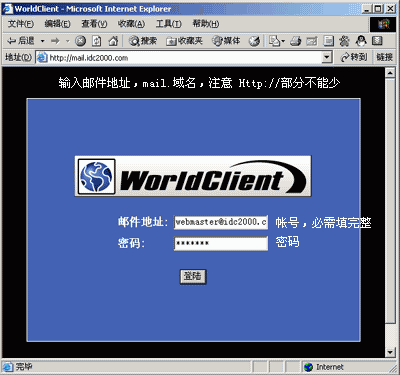400x375 pixels.
Task: Click the last toolbar icon after QQ
Action: [x=377, y=41]
